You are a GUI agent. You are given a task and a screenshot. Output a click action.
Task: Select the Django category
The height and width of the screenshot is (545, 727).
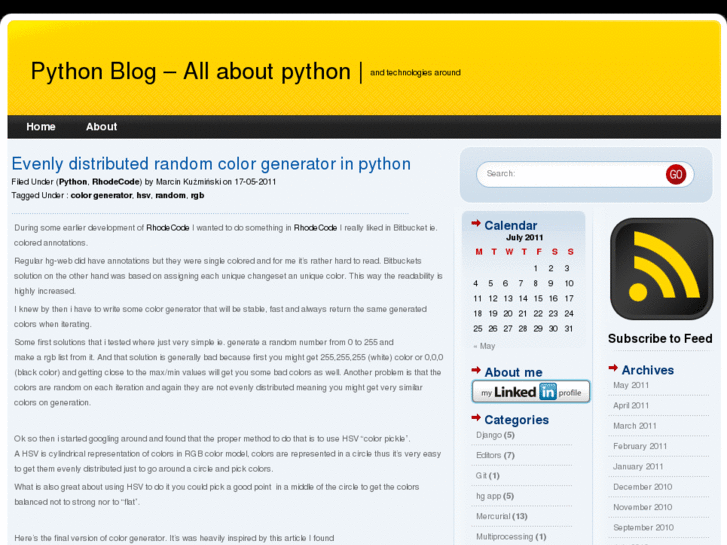(x=489, y=435)
